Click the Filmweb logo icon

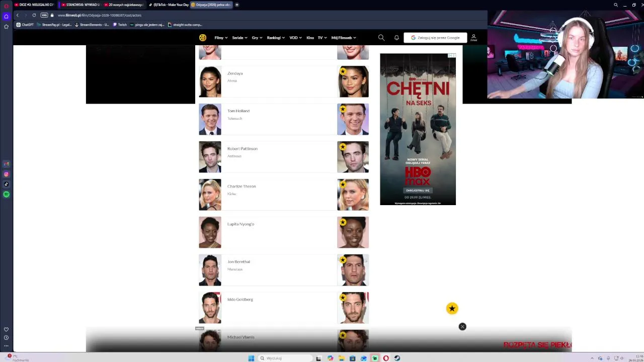(202, 38)
